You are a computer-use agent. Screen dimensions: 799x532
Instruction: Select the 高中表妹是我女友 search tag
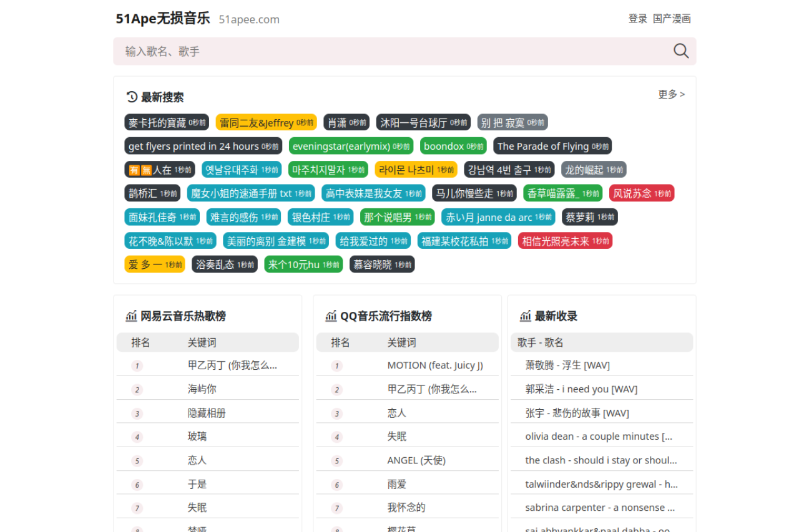pos(373,193)
